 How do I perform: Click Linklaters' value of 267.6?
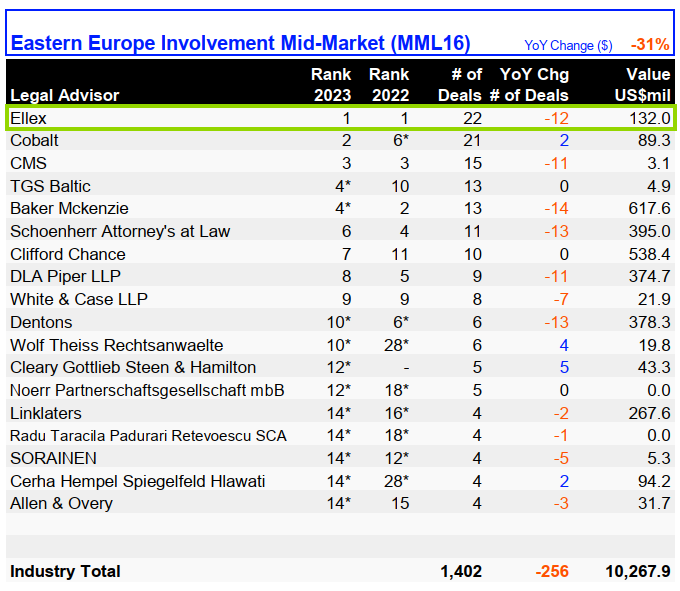click(x=650, y=414)
